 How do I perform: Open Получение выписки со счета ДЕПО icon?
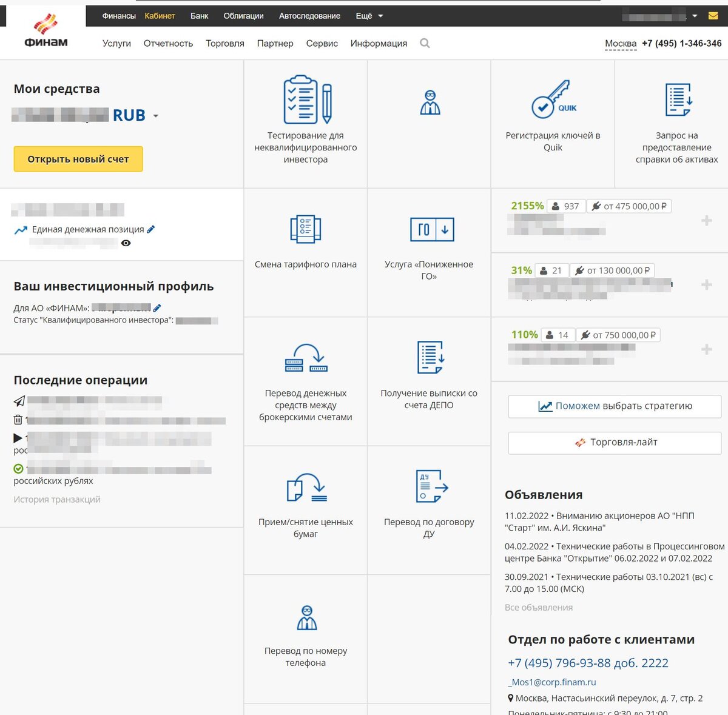[430, 357]
